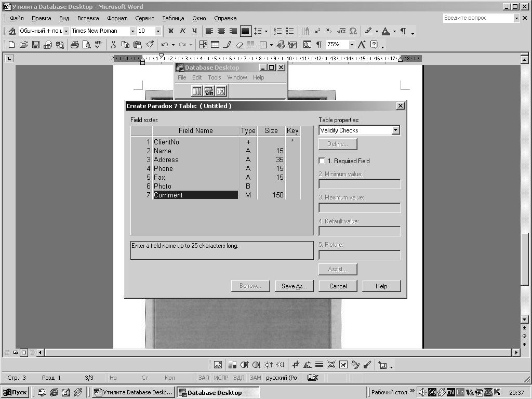Copy selection in Word toolbar
This screenshot has height=399, width=532.
[125, 45]
